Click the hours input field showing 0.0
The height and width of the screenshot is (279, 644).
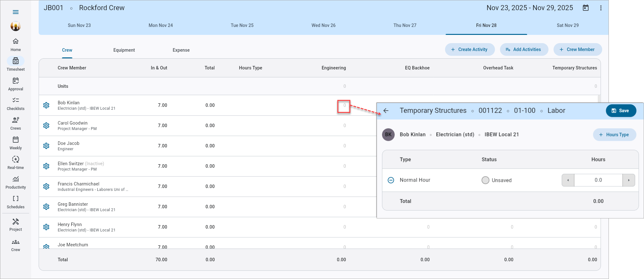point(598,180)
